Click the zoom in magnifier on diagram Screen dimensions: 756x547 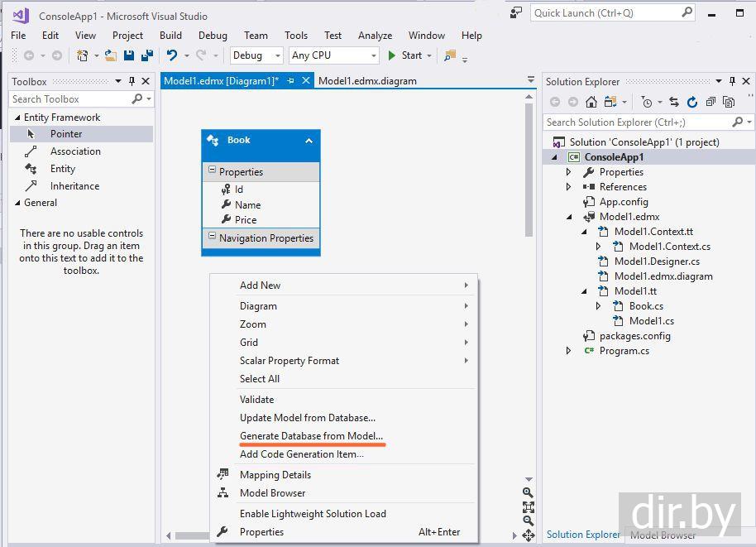click(528, 492)
